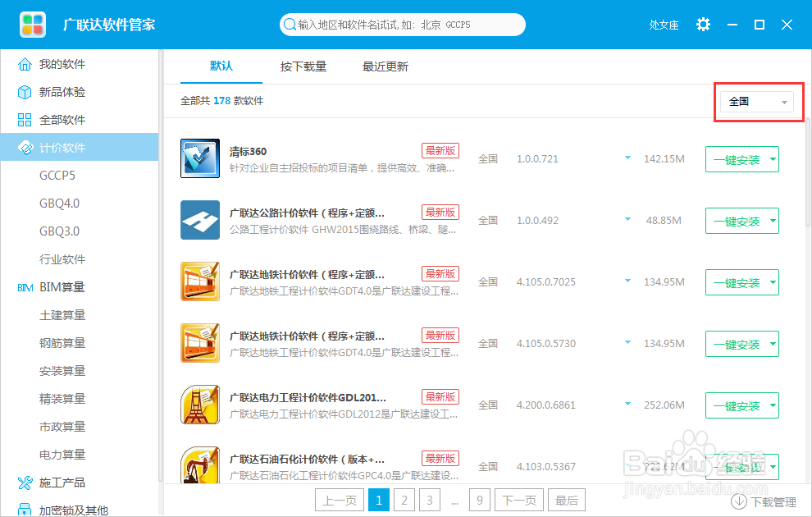This screenshot has height=517, width=812.
Task: Select 土建算量 in the sidebar
Action: 62,315
